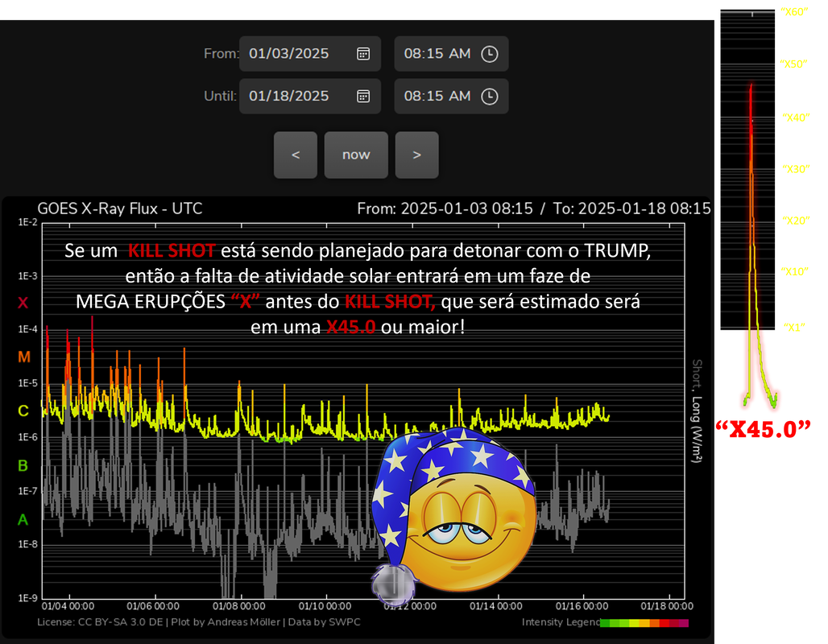Click the 'To: 2025-01-18 08:15' chart header text
Screen dimensions: 828x644
coord(632,208)
